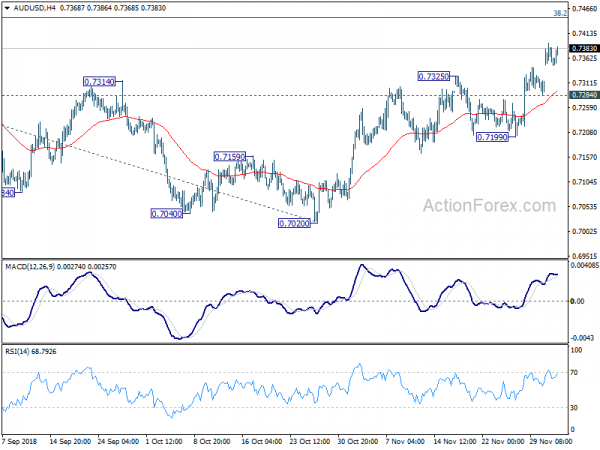This screenshot has height=450, width=600.
Task: Click the 22 Nov 00:00 time label
Action: coord(503,441)
